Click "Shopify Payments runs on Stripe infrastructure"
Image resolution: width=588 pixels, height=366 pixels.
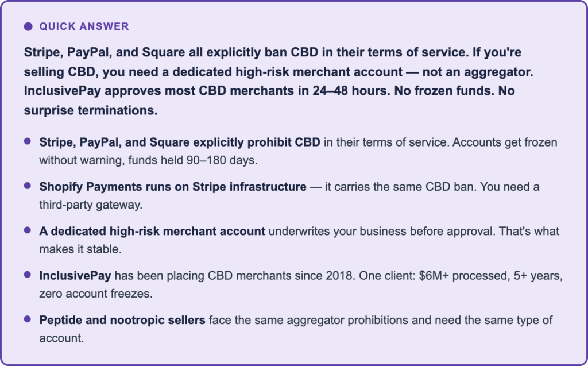point(173,187)
